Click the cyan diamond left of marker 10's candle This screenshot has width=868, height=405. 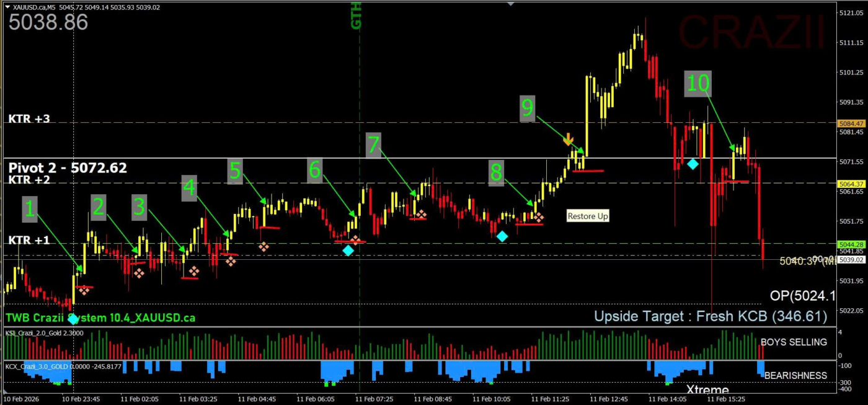pyautogui.click(x=693, y=164)
